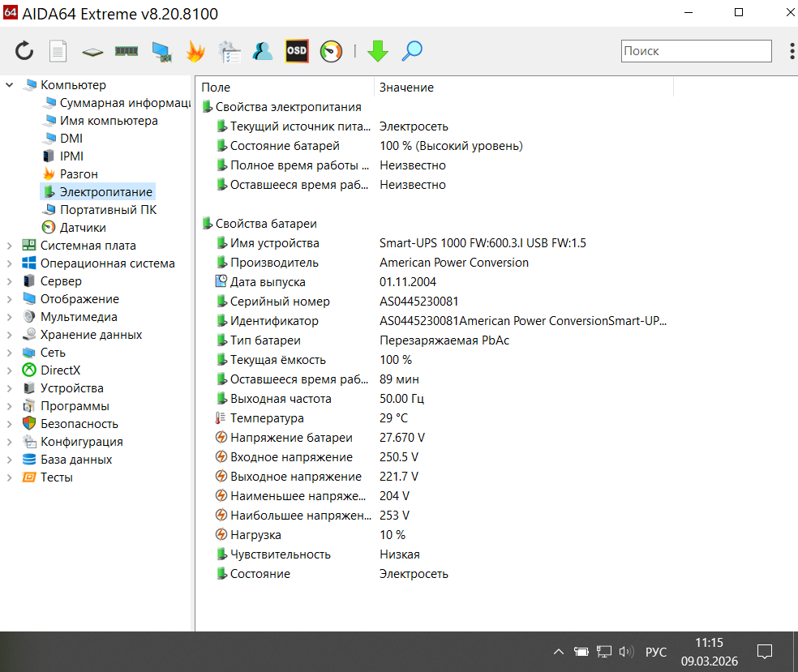Click the Безопасность shield icon
This screenshot has width=798, height=672.
tap(29, 423)
